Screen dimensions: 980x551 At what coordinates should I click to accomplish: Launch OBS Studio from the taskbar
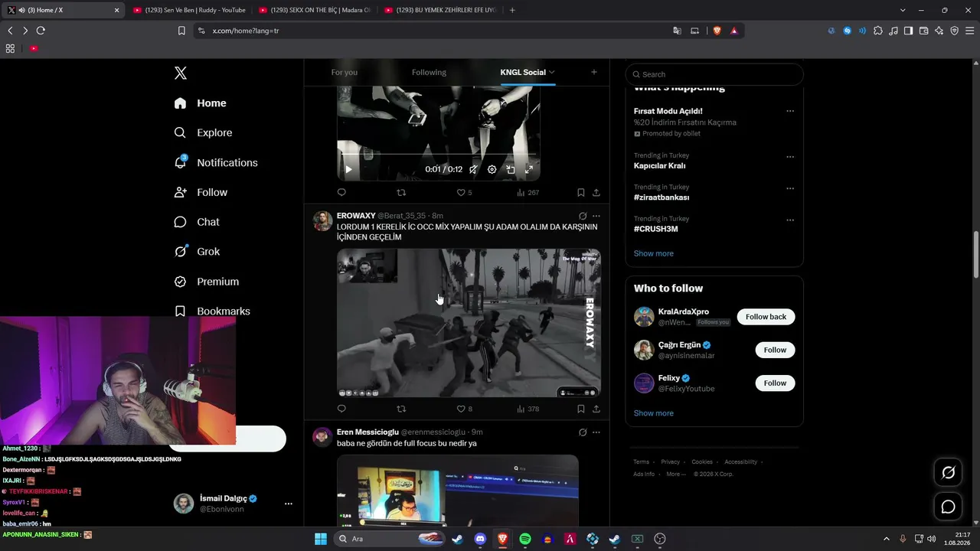click(x=661, y=539)
